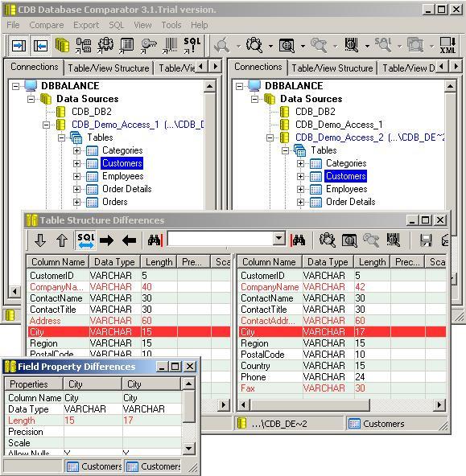This screenshot has height=476, width=466.
Task: Select the right pane Connections tab
Action: point(258,67)
